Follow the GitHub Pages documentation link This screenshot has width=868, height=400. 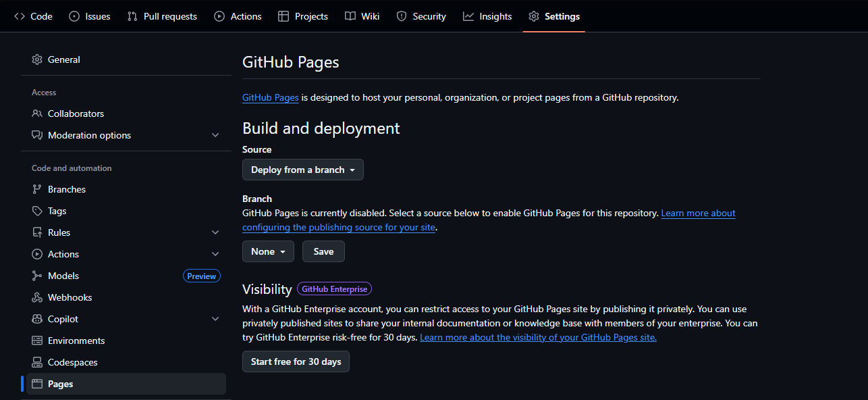270,97
